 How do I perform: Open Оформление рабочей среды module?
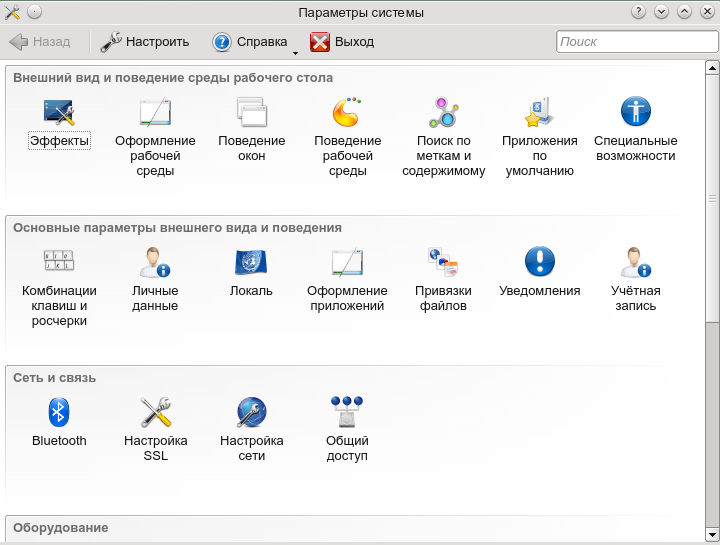point(155,137)
